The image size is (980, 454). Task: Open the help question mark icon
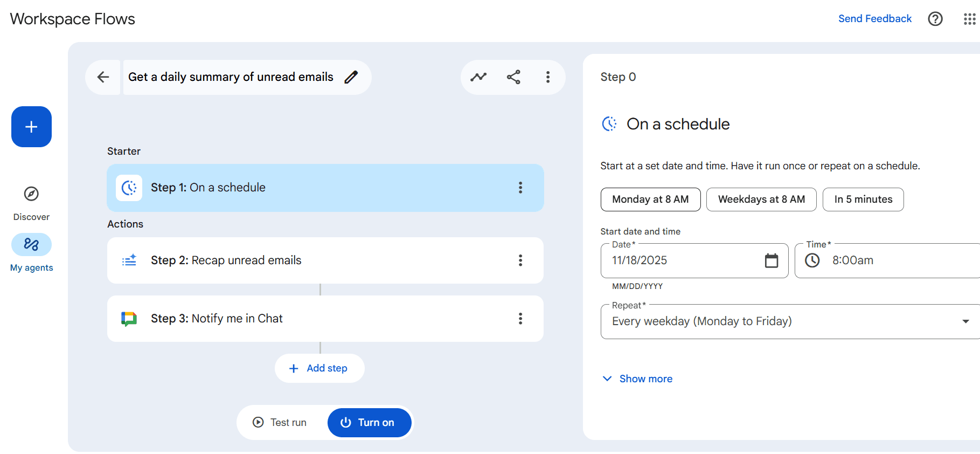(935, 19)
